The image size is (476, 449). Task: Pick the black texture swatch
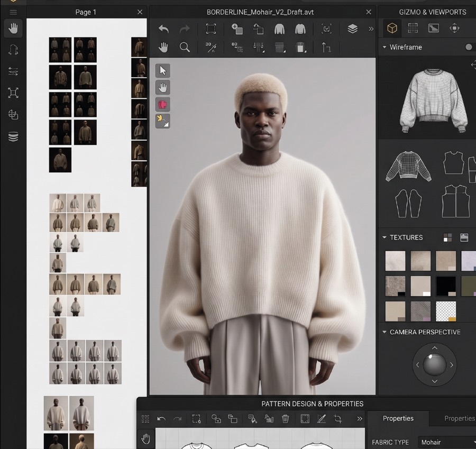[x=446, y=286]
